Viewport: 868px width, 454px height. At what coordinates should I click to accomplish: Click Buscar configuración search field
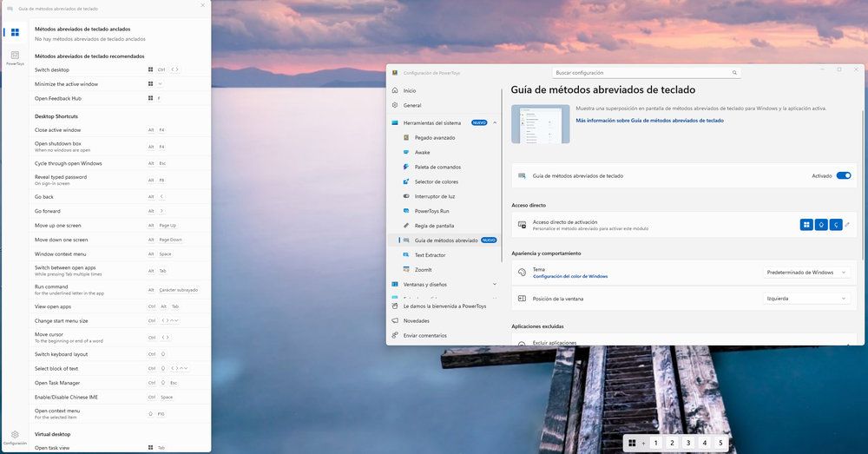click(x=646, y=73)
